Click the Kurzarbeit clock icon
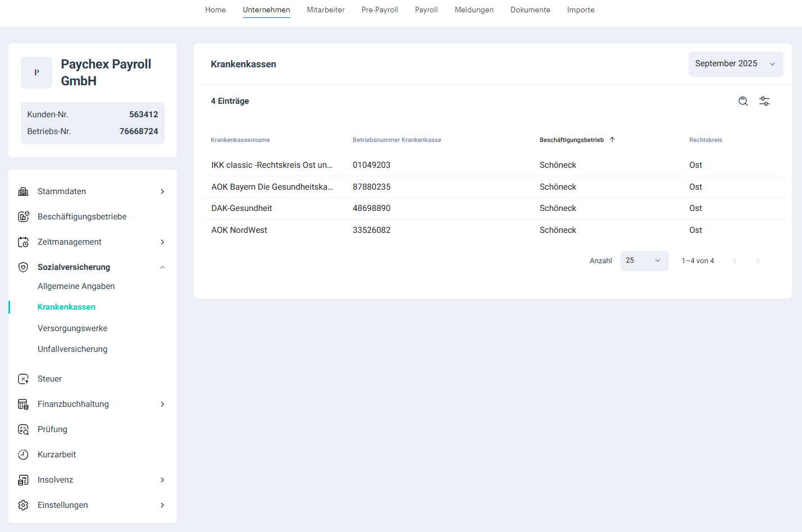Image resolution: width=802 pixels, height=532 pixels. point(23,455)
